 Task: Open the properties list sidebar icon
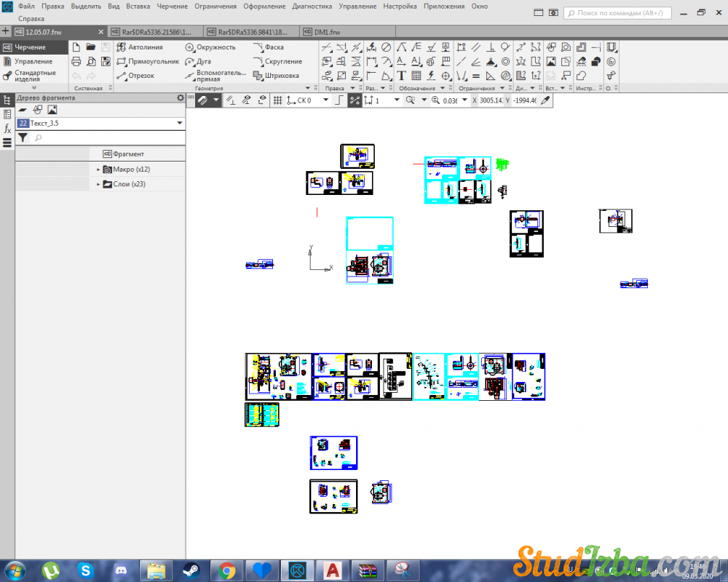(7, 114)
